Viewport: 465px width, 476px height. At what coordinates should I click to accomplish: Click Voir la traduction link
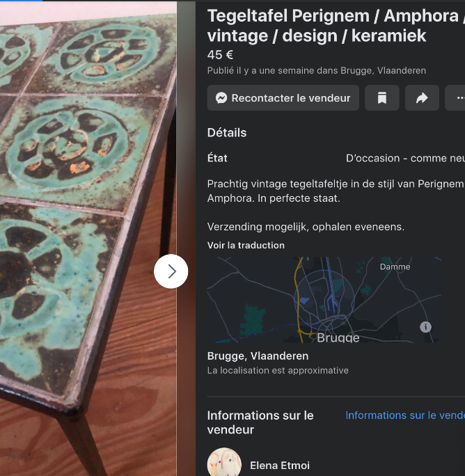pyautogui.click(x=246, y=245)
